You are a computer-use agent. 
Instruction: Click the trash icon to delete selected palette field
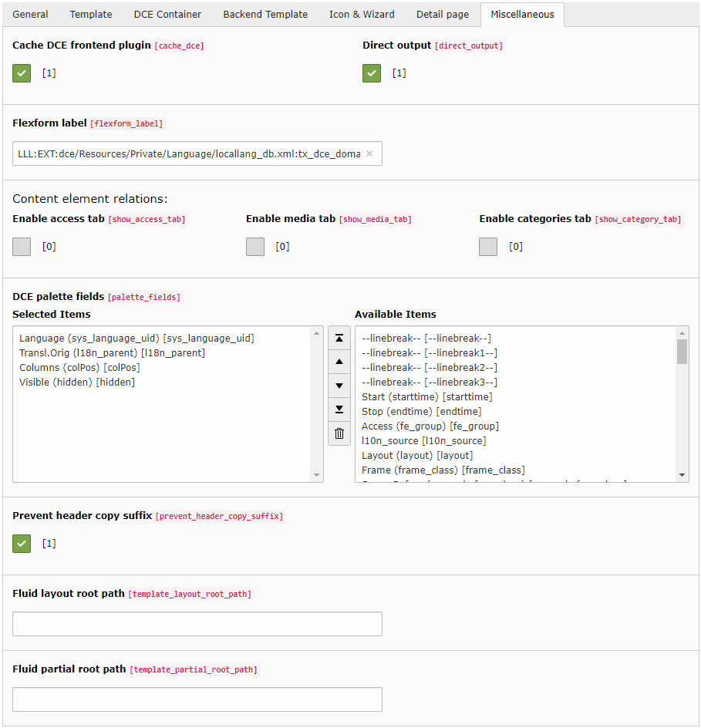[339, 433]
